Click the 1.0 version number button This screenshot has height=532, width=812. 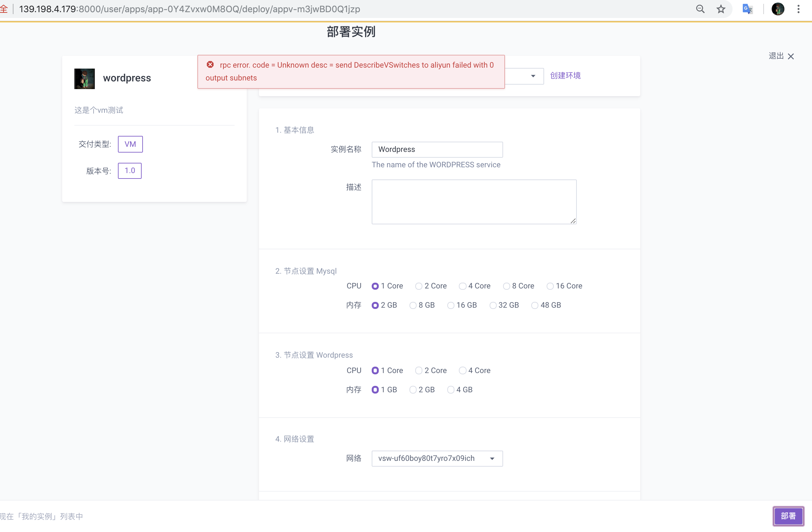point(129,170)
